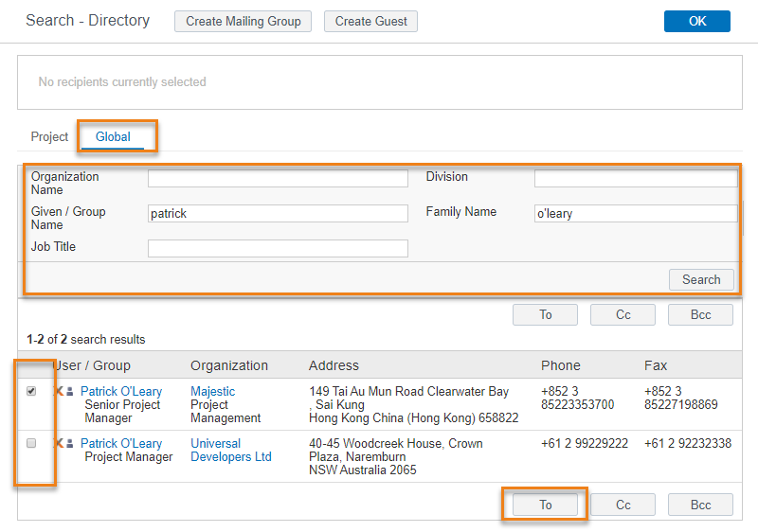This screenshot has height=532, width=758.
Task: Tick the checkbox for the Universal Developers Patrick O'Leary
Action: [31, 443]
